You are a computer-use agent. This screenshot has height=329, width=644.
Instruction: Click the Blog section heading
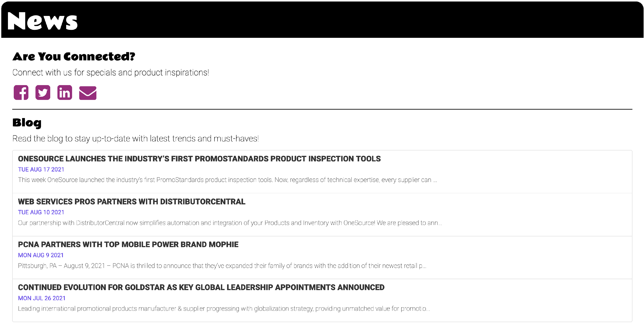[27, 123]
